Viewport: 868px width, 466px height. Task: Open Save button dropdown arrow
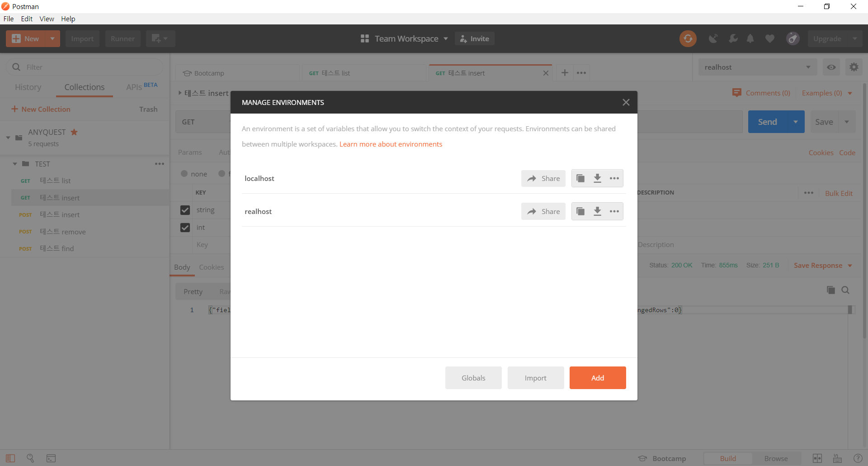(x=847, y=122)
